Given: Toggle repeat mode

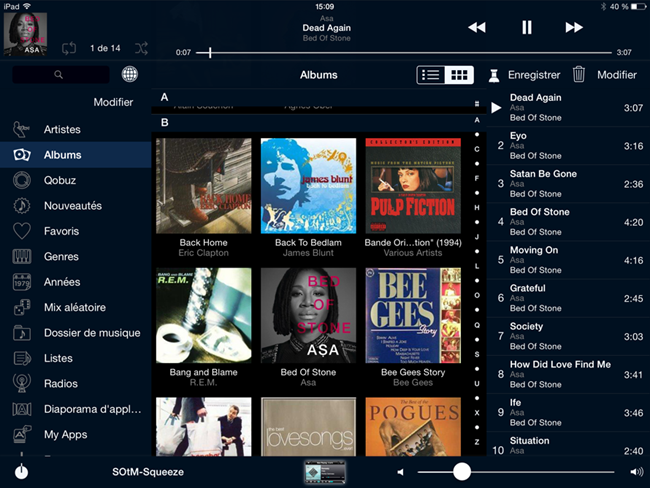Looking at the screenshot, I should (x=69, y=49).
